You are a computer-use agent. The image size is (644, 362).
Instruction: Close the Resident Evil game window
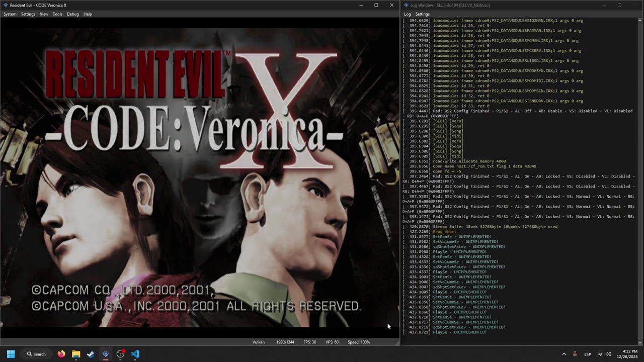pyautogui.click(x=391, y=5)
